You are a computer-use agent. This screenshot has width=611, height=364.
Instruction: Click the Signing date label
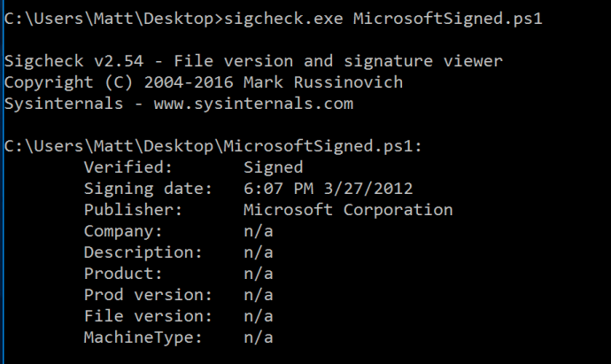[149, 189]
